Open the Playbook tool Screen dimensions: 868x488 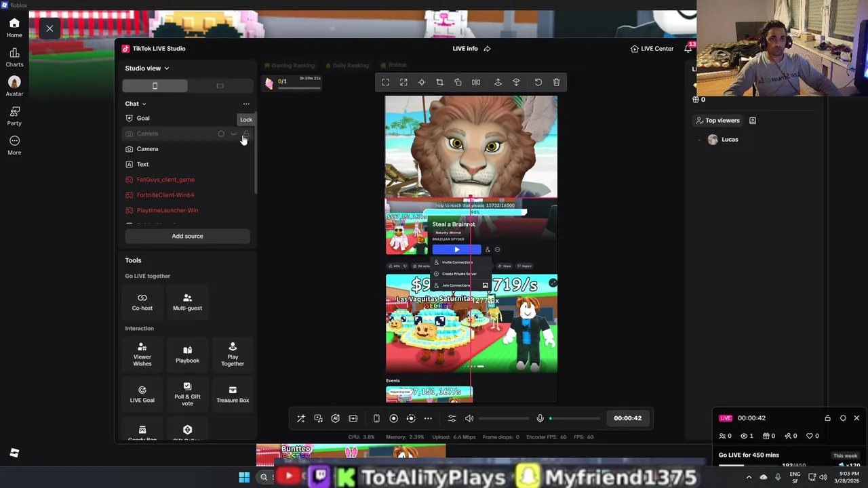coord(187,354)
